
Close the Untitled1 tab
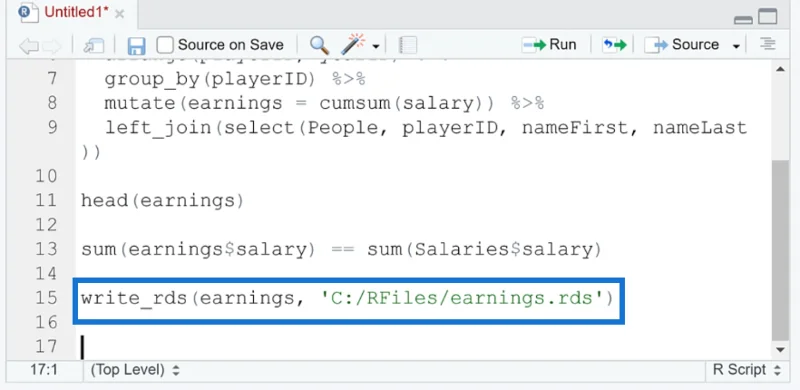point(119,14)
